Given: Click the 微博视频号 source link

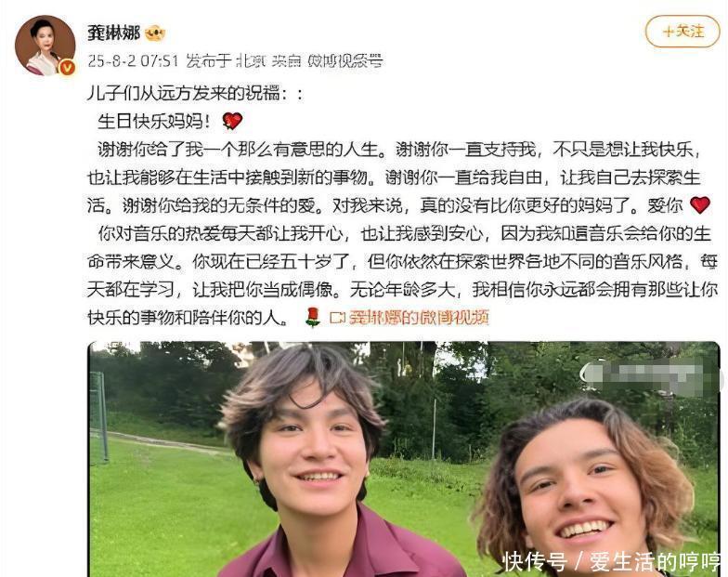Looking at the screenshot, I should (345, 61).
